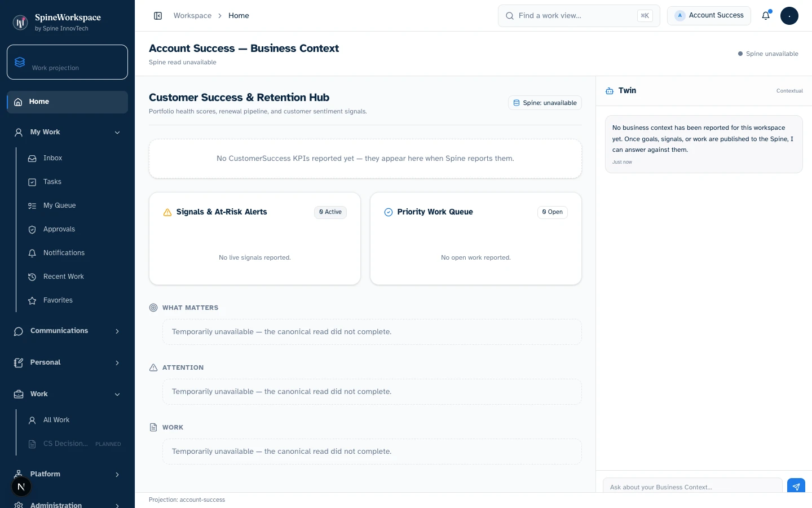The width and height of the screenshot is (812, 508).
Task: Open the user avatar menu
Action: click(789, 16)
